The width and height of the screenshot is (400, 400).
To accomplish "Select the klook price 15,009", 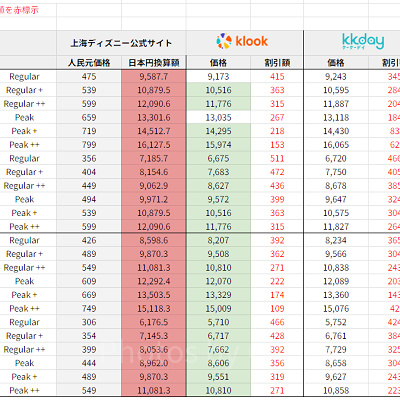I will (218, 309).
